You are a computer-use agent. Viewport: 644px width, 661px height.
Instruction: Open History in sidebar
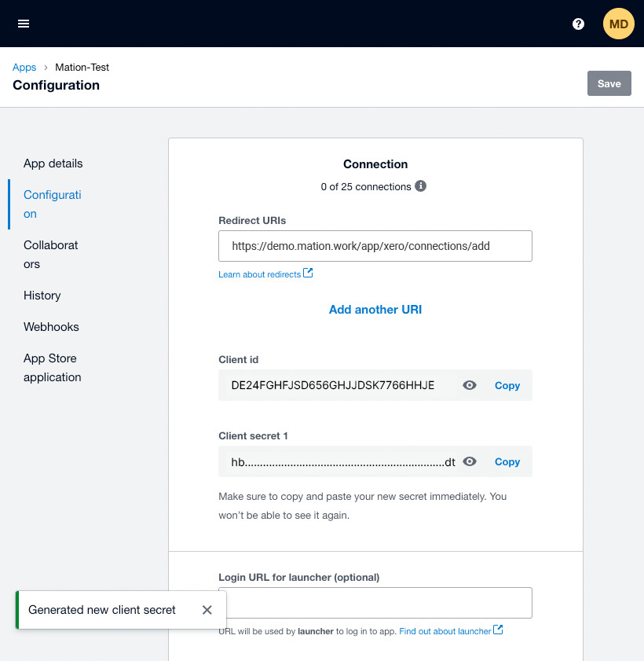click(x=42, y=296)
